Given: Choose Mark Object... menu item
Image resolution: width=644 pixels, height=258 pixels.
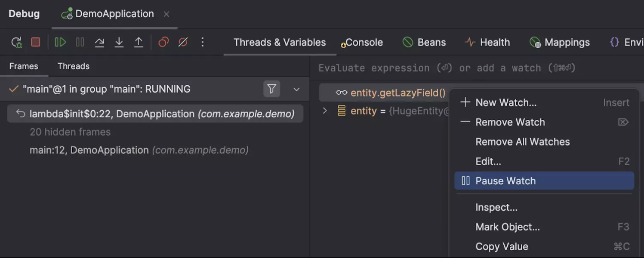Looking at the screenshot, I should pos(544,227).
